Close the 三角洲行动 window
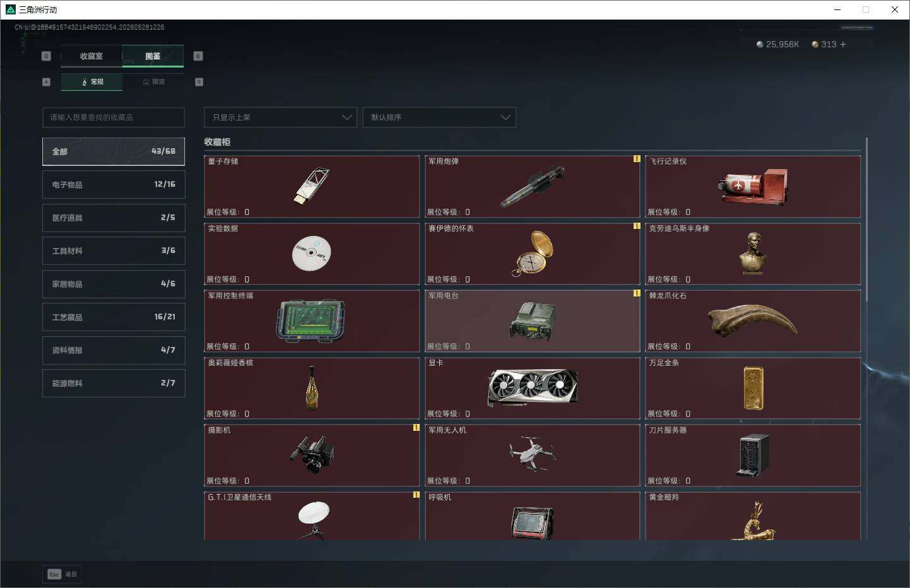The width and height of the screenshot is (910, 588). (895, 9)
